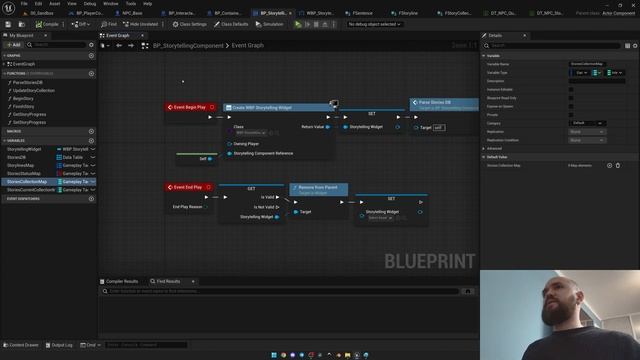The height and width of the screenshot is (360, 640).
Task: Open the File menu
Action: click(24, 4)
